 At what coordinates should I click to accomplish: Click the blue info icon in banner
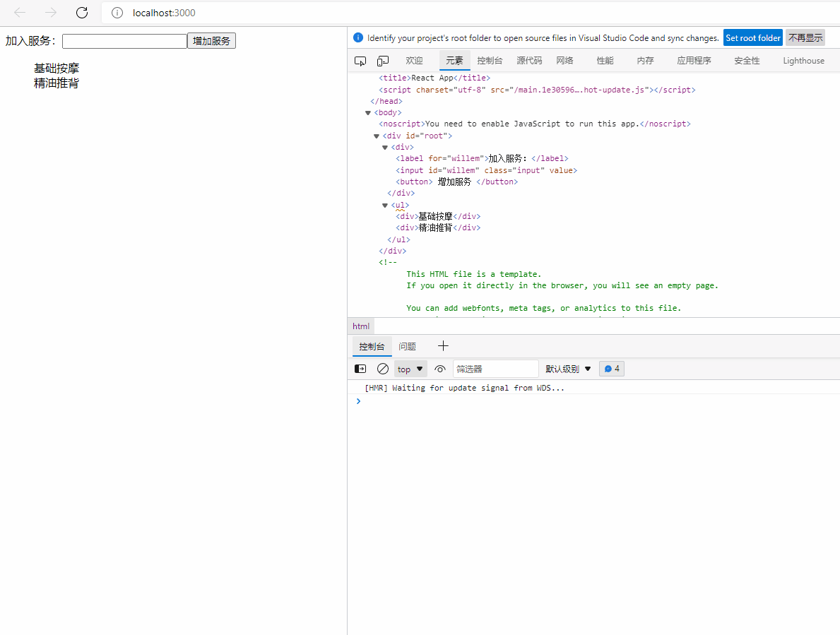358,37
